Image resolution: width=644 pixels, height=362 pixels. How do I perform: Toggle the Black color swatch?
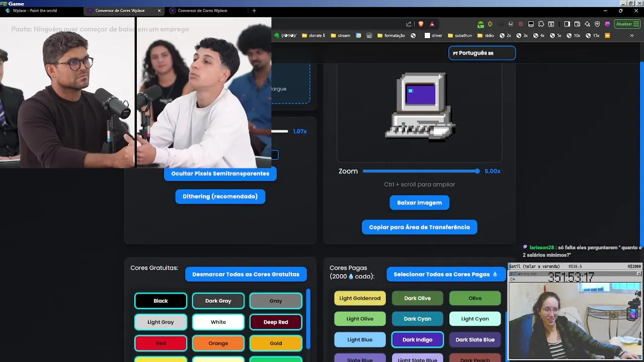coord(160,301)
